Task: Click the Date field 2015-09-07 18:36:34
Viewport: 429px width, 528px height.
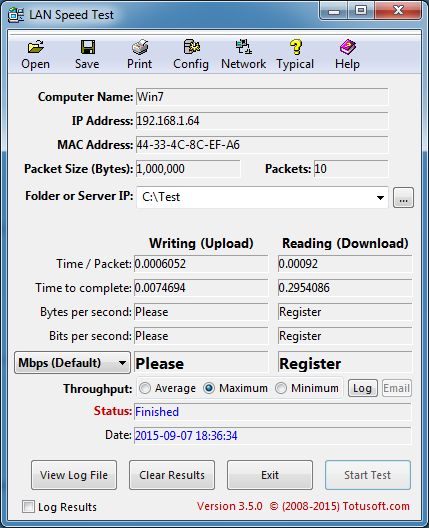Action: pos(273,436)
